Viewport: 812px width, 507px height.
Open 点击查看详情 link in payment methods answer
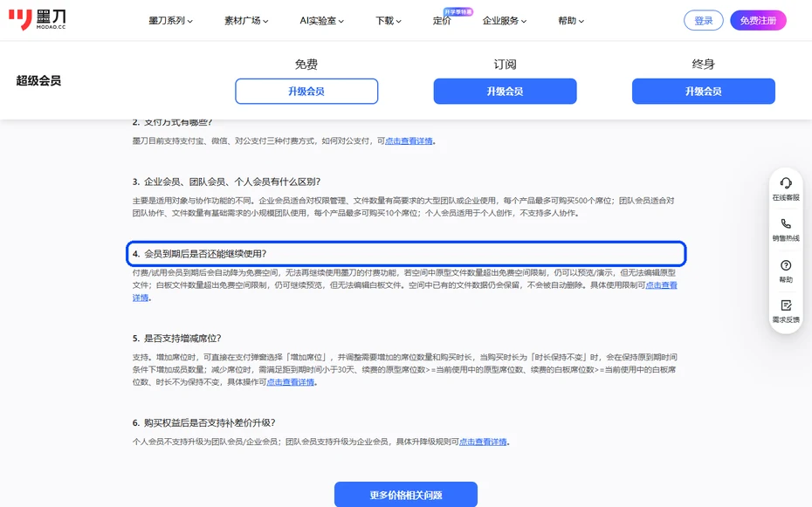coord(409,140)
